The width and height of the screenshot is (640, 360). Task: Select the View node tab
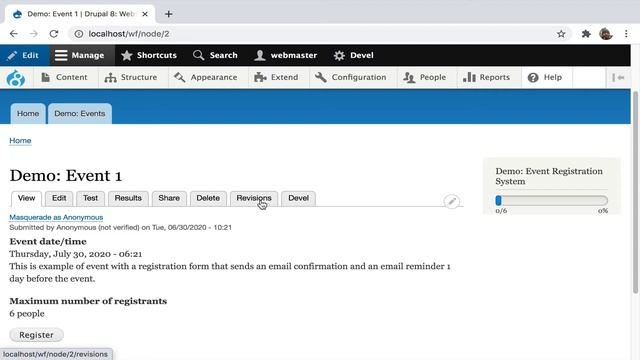coord(27,198)
